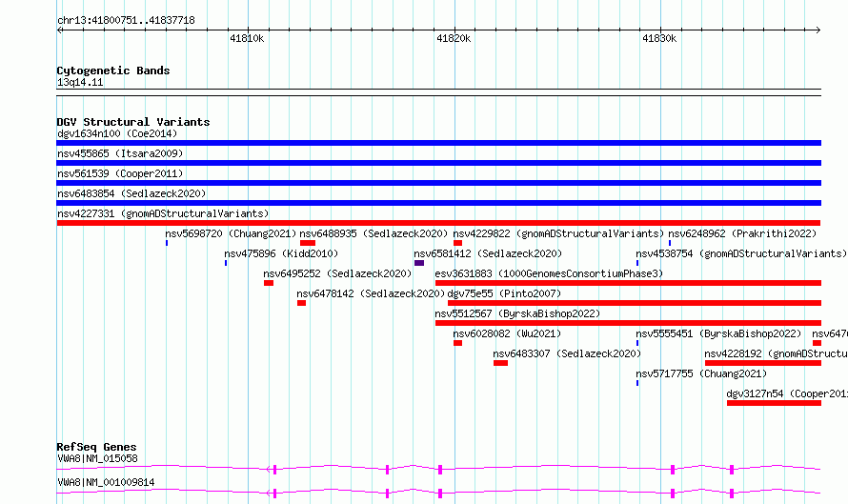Click the 41830k ruler position label
Screen dimensions: 848x504
click(x=659, y=38)
